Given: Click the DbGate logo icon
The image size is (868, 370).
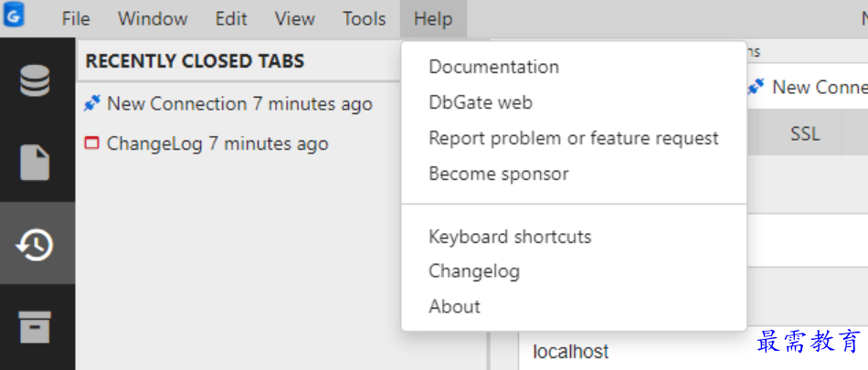Looking at the screenshot, I should pos(14,15).
